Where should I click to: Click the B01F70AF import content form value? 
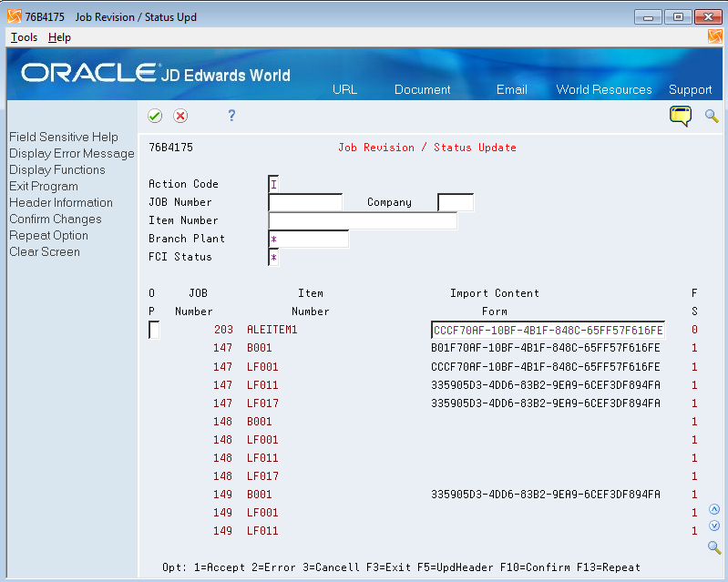coord(546,348)
